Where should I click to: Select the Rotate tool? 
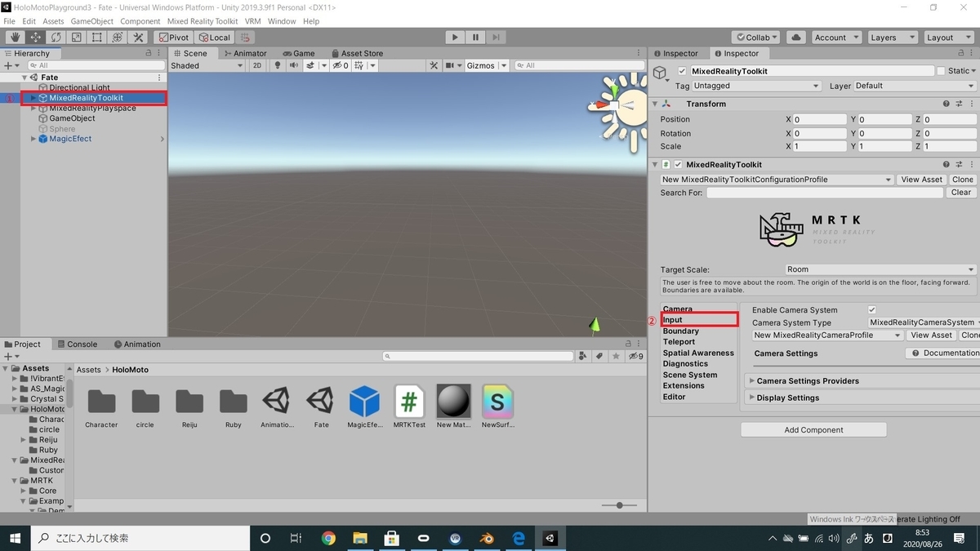click(x=56, y=38)
